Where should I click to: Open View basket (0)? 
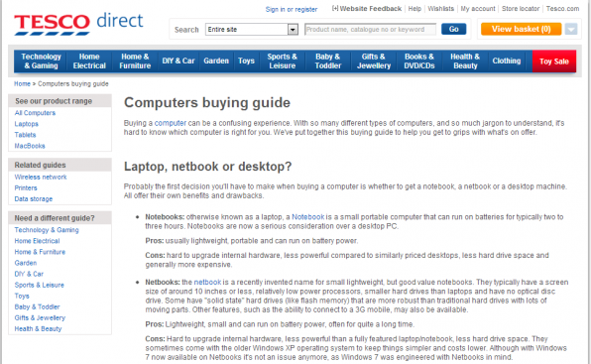[x=521, y=29]
